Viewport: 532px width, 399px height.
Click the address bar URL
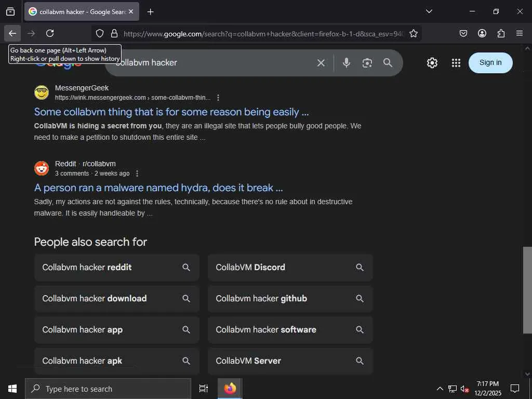tap(263, 34)
